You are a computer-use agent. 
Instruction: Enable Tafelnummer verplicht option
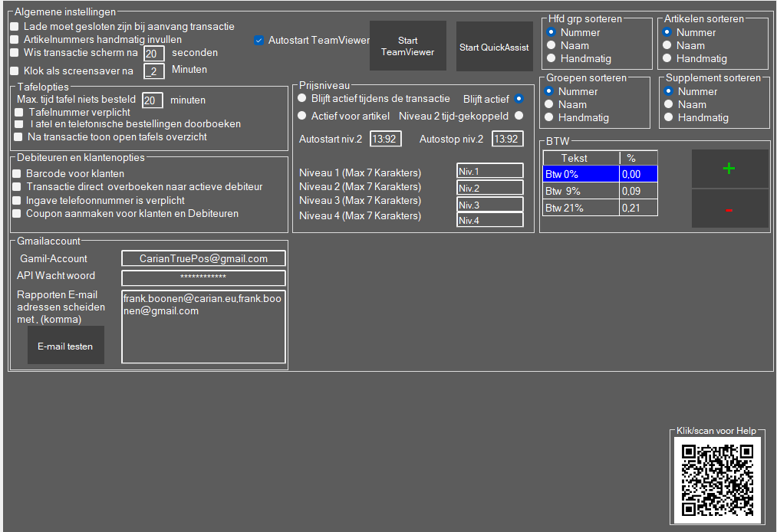[19, 112]
